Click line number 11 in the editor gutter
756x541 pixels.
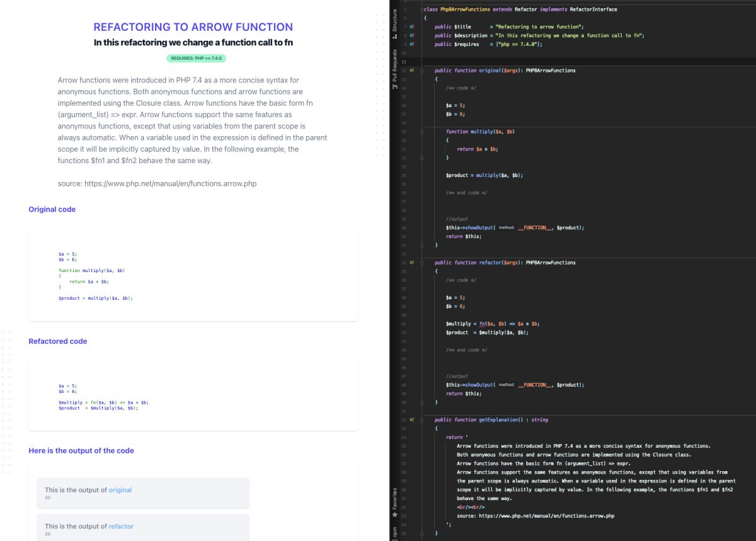click(403, 62)
